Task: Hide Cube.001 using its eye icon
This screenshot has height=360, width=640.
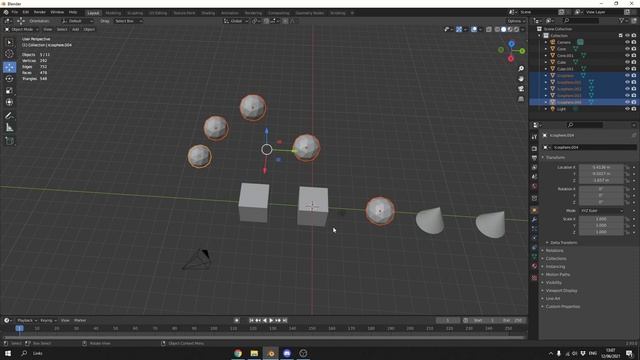Action: point(627,69)
